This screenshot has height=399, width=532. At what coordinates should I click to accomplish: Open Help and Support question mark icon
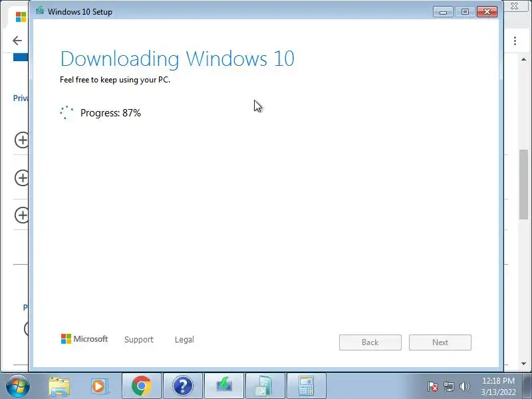(x=182, y=386)
